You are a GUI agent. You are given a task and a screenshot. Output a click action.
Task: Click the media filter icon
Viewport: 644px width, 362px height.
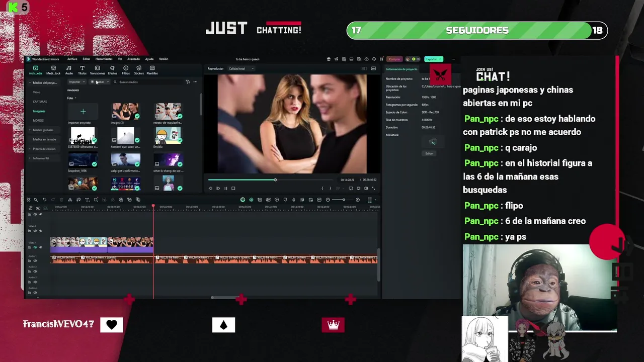pyautogui.click(x=188, y=82)
